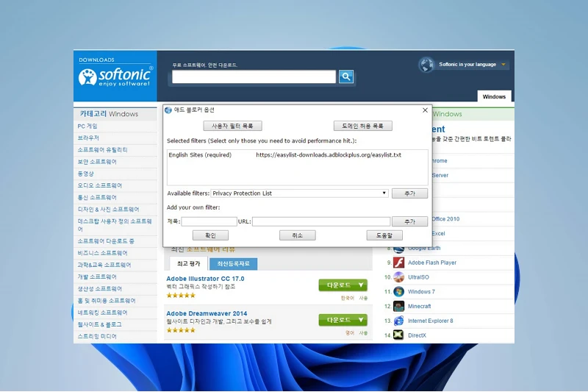Open the 보안 소프트웨어 category
588x392 pixels.
click(x=97, y=162)
